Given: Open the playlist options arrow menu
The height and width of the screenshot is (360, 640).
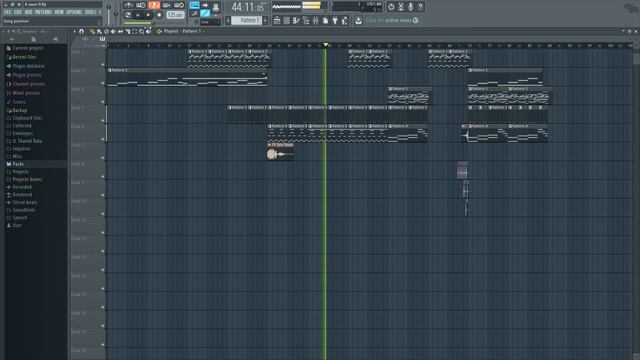Looking at the screenshot, I should coord(74,31).
